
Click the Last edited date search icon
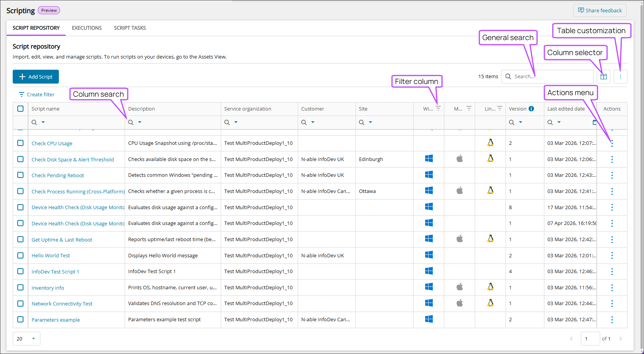click(550, 122)
